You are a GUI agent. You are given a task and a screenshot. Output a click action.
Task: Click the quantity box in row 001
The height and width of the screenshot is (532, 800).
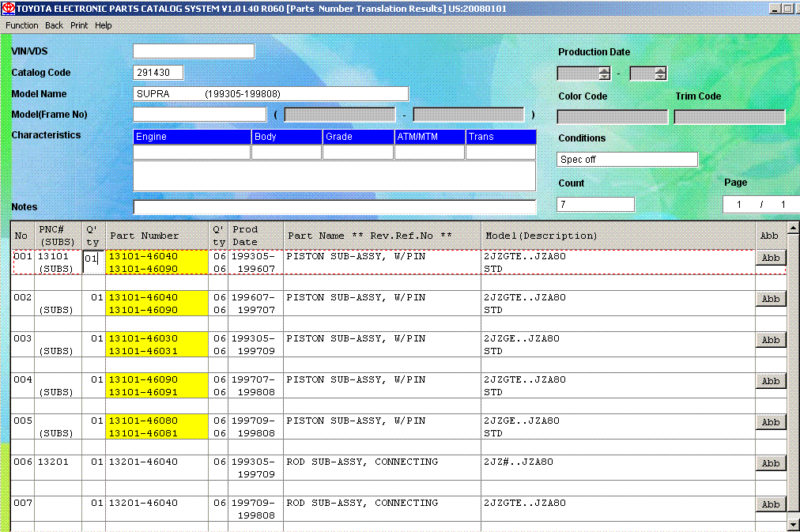(92, 258)
